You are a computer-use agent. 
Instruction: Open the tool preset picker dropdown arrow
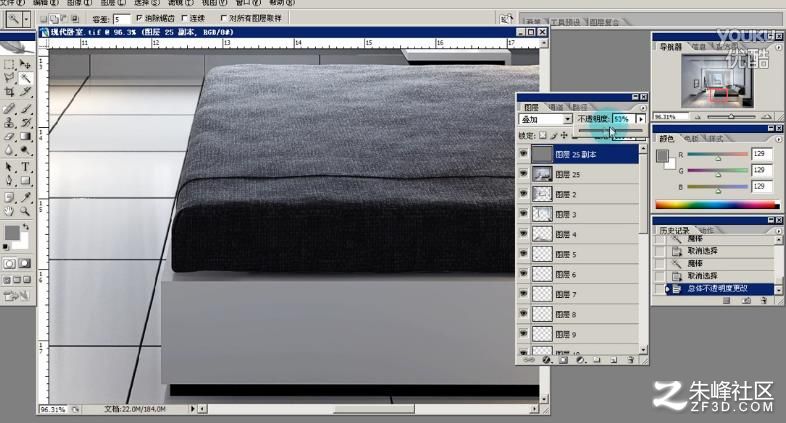pyautogui.click(x=27, y=20)
